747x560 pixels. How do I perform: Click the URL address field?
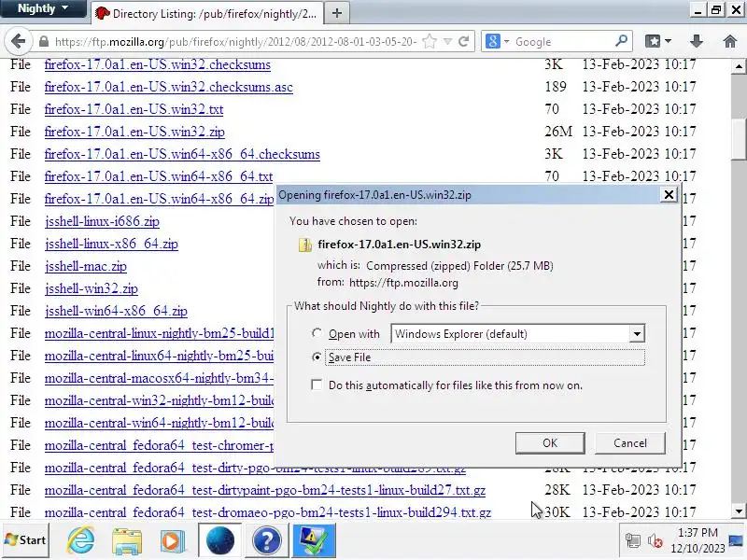(235, 42)
